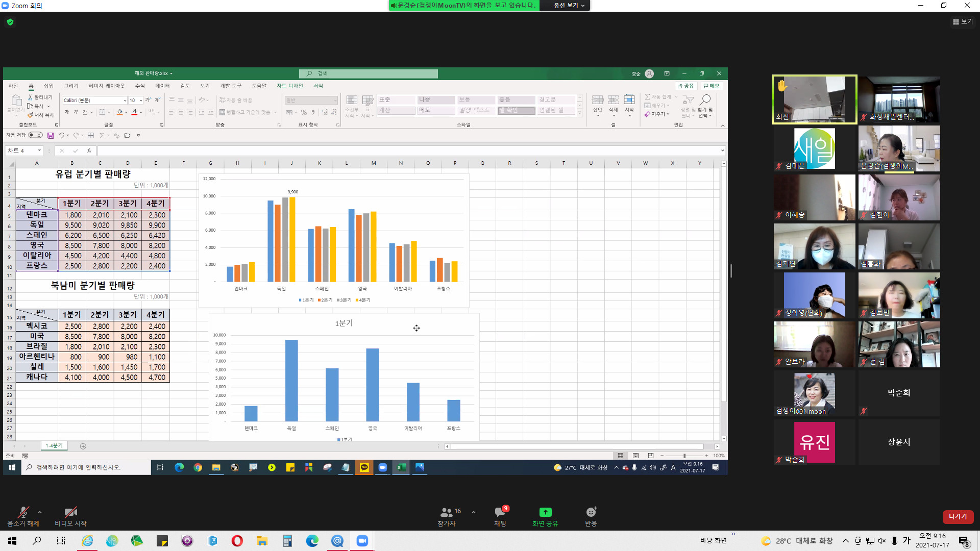Open the Chat panel icon
This screenshot has width=980, height=551.
pos(500,512)
